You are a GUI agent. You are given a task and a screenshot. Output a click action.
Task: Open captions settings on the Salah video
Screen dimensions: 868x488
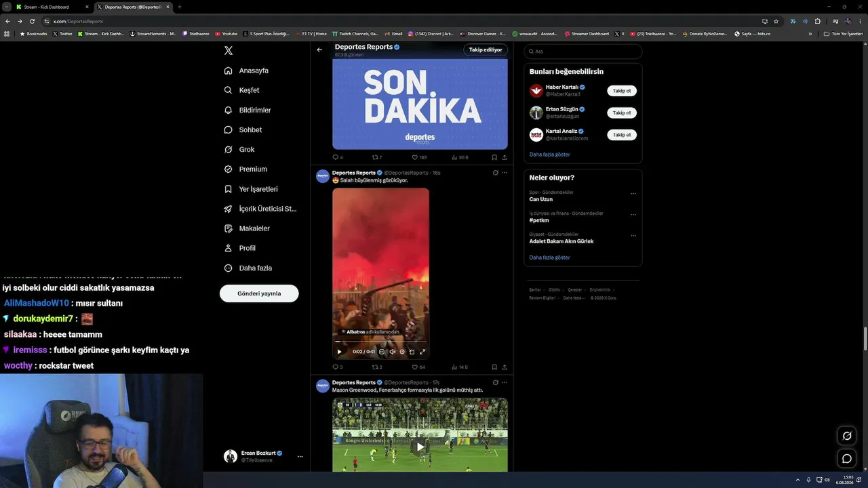click(x=382, y=352)
